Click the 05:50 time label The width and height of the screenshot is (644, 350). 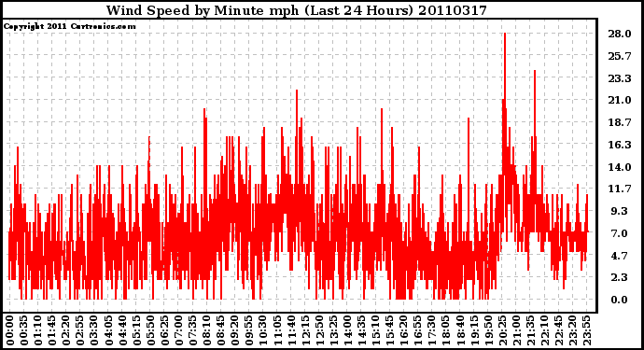150,330
